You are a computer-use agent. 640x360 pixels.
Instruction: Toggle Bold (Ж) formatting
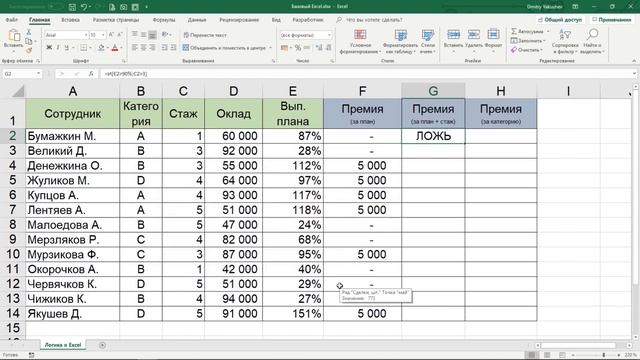[x=49, y=48]
